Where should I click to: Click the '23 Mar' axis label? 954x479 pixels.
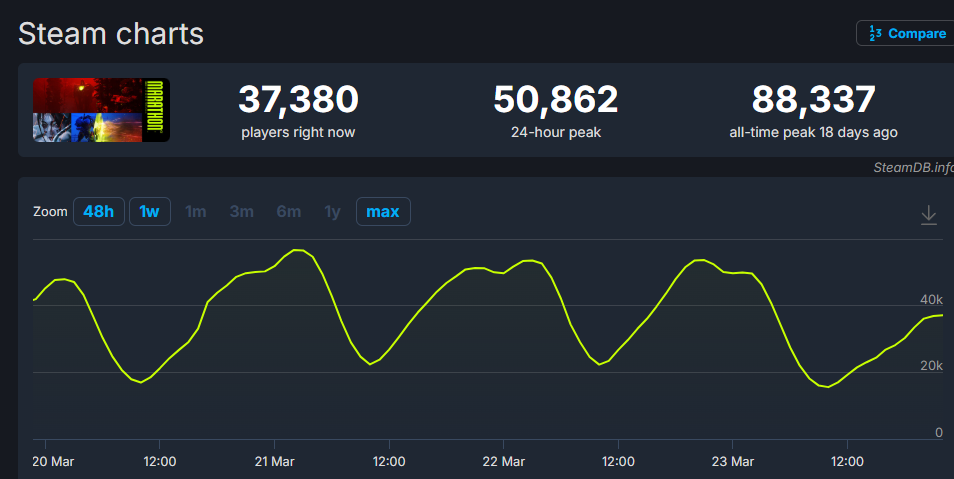[x=733, y=461]
